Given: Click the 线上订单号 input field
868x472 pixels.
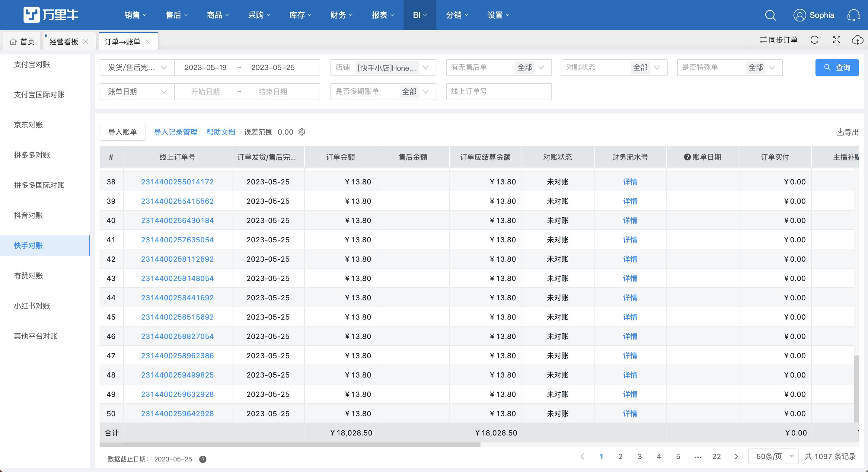Looking at the screenshot, I should pos(499,92).
